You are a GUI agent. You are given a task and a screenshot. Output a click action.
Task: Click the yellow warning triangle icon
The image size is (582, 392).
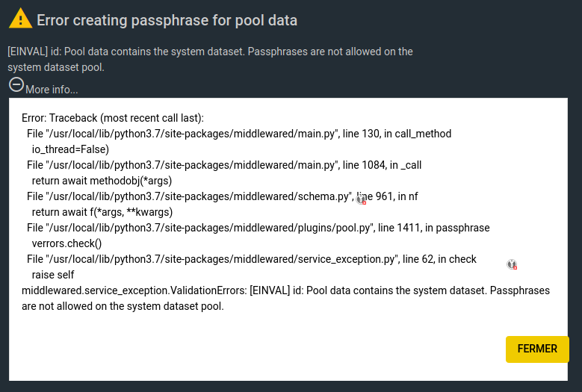[20, 19]
